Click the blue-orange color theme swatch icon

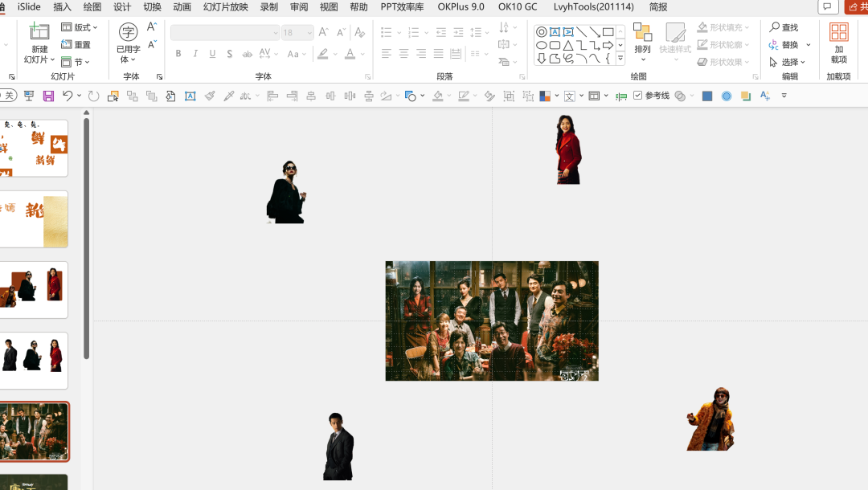pyautogui.click(x=545, y=96)
